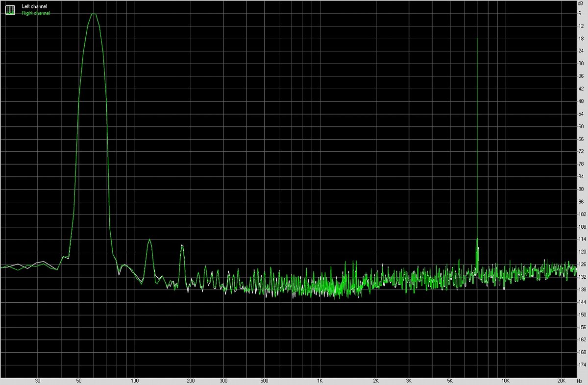This screenshot has height=385, width=588.
Task: Click the "Hz" unit label on the frequency axis
Action: [x=581, y=381]
